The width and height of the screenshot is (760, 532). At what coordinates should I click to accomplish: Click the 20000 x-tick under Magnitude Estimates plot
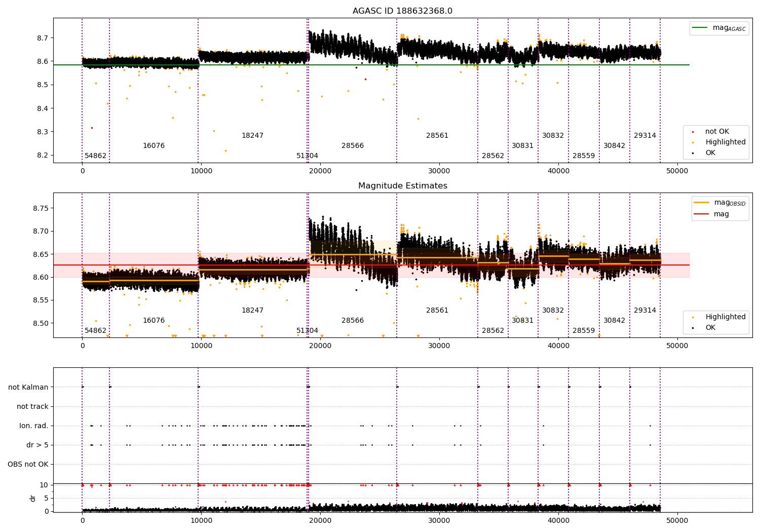point(320,346)
